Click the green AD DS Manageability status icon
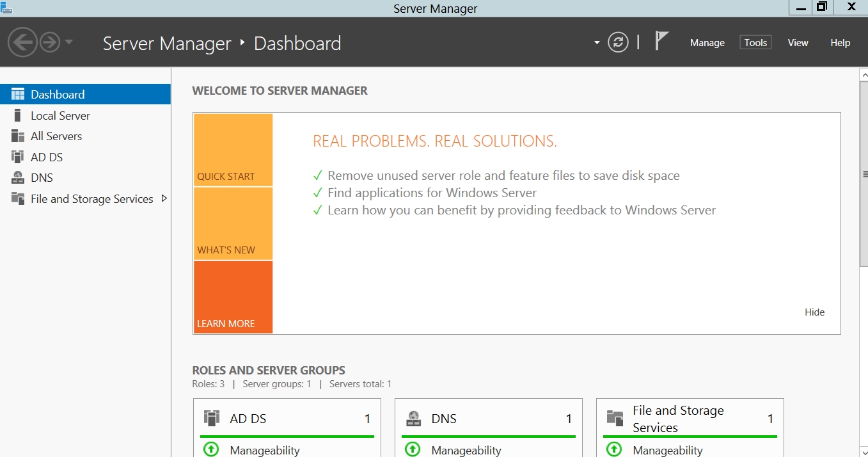The image size is (868, 457). click(211, 449)
